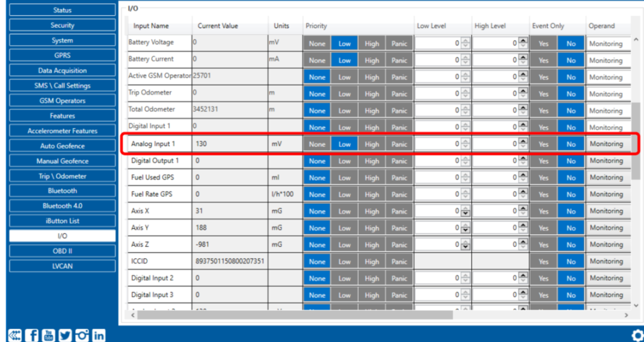This screenshot has height=342, width=644.
Task: Click the Twitter bird icon
Action: pos(65,335)
